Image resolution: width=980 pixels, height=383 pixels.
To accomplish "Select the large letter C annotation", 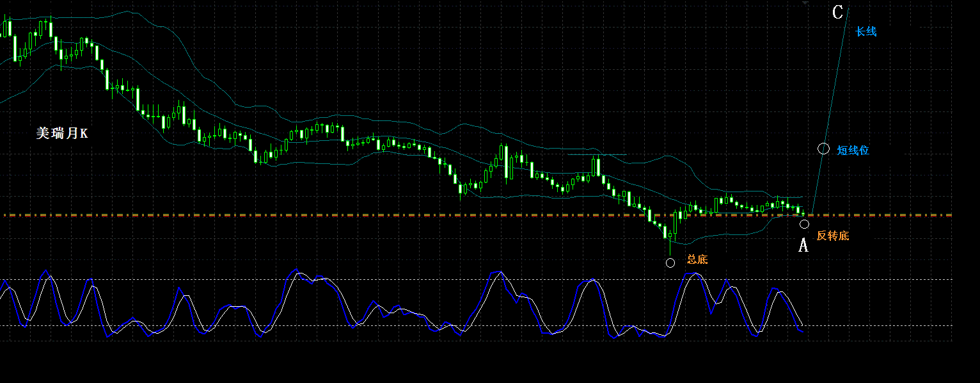I will [x=838, y=12].
